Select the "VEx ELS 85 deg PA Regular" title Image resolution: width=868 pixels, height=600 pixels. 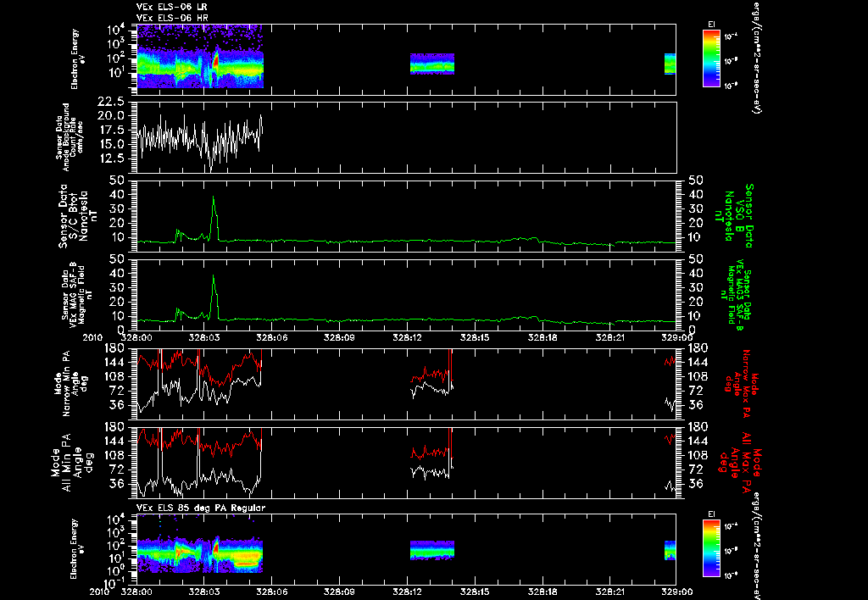click(x=201, y=508)
